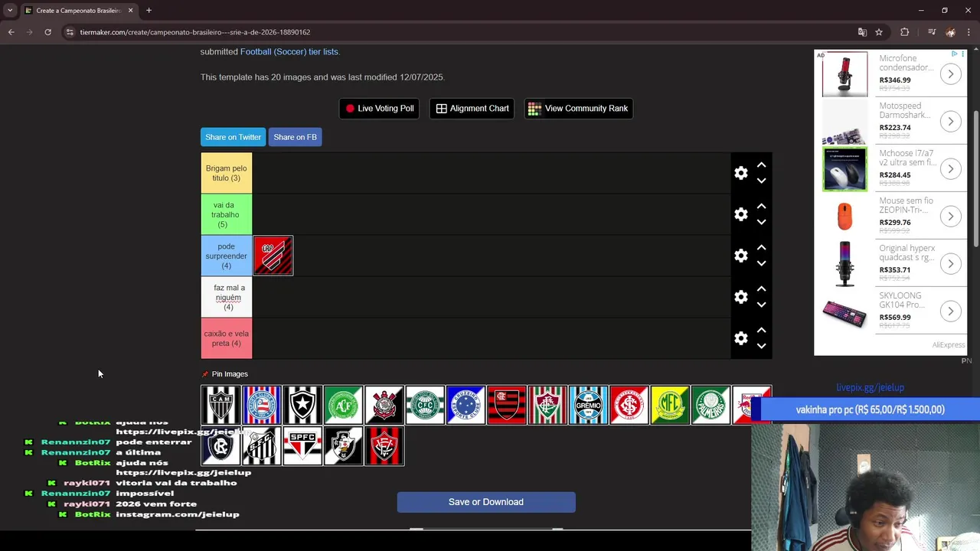This screenshot has height=551, width=980.
Task: Open settings gear for faz mal a ninguém row
Action: pos(740,297)
